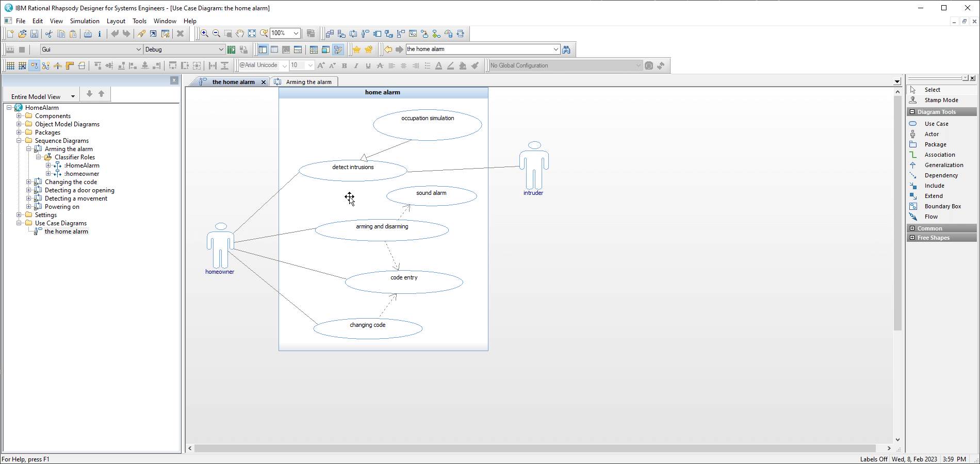The width and height of the screenshot is (980, 464).
Task: Activate the Zoom In magnifier tool
Action: pos(204,34)
